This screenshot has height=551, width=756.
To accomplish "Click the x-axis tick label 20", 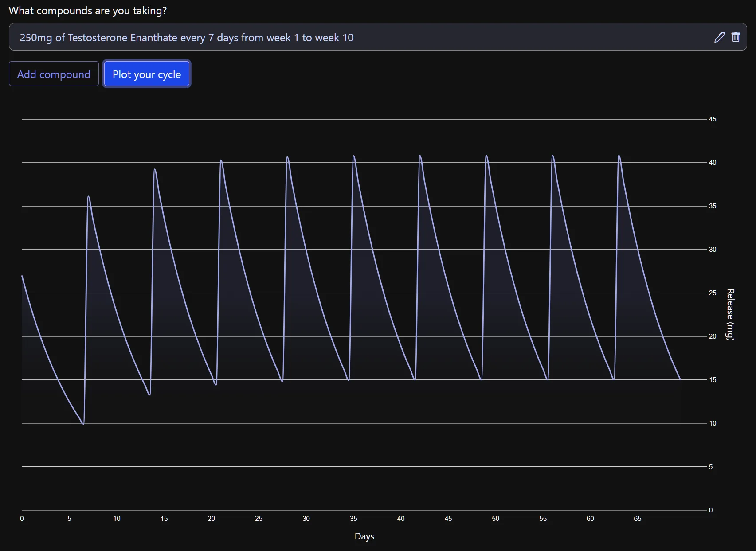I will point(212,519).
